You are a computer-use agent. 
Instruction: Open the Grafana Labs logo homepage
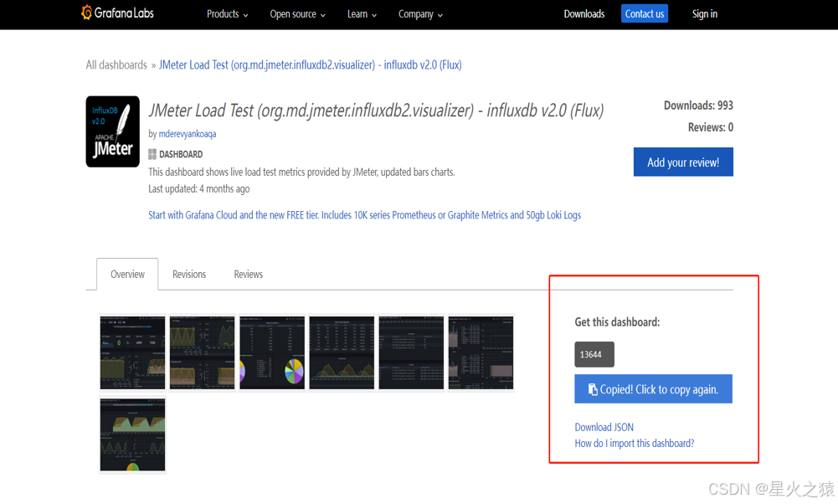pos(117,13)
